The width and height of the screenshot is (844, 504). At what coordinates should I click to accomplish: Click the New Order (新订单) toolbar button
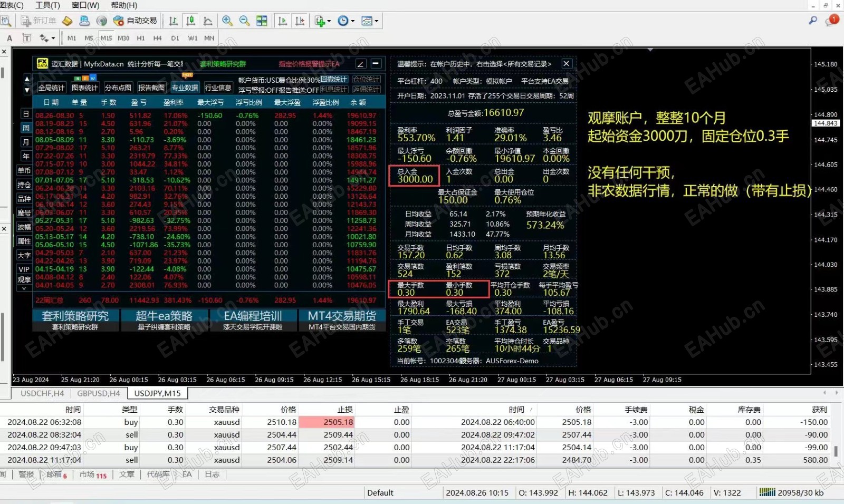pos(39,21)
